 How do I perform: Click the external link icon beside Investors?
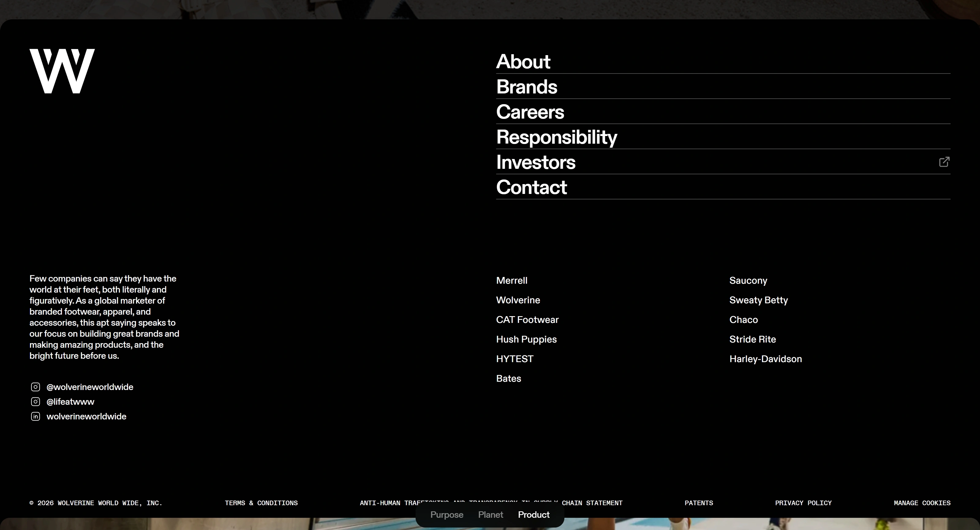pos(944,162)
